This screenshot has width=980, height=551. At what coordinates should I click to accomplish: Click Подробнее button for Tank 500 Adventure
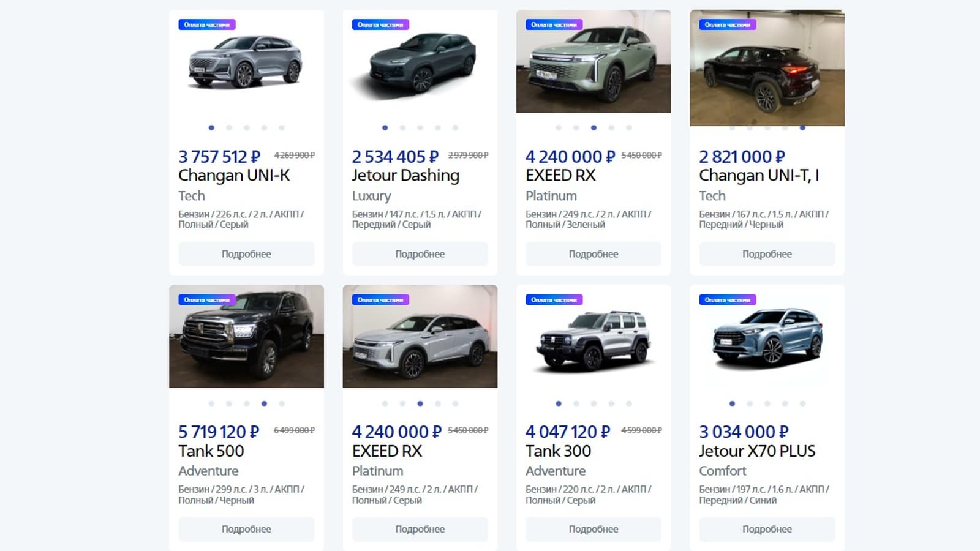[x=246, y=529]
